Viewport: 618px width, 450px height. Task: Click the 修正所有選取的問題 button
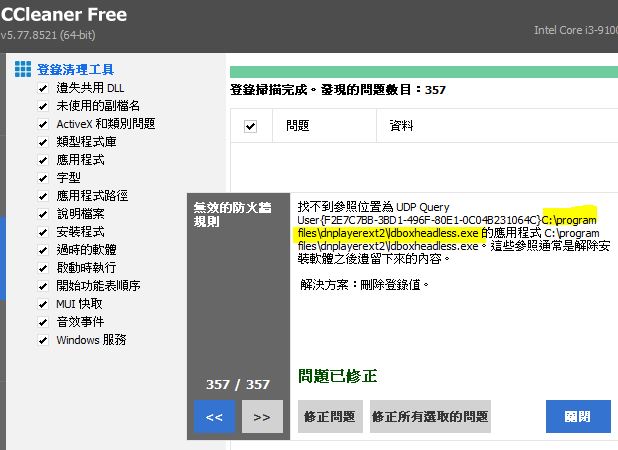pos(430,417)
